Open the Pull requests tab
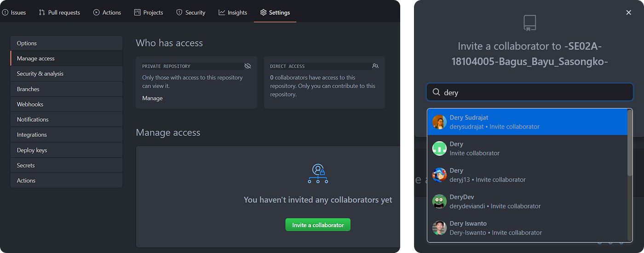Image resolution: width=644 pixels, height=253 pixels. coord(59,12)
